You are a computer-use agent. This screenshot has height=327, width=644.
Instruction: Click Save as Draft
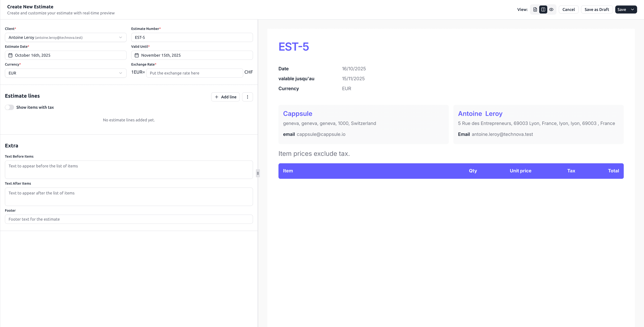(x=597, y=9)
